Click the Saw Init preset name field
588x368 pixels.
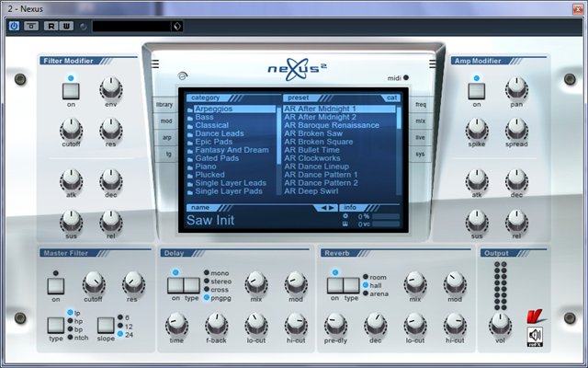[210, 220]
